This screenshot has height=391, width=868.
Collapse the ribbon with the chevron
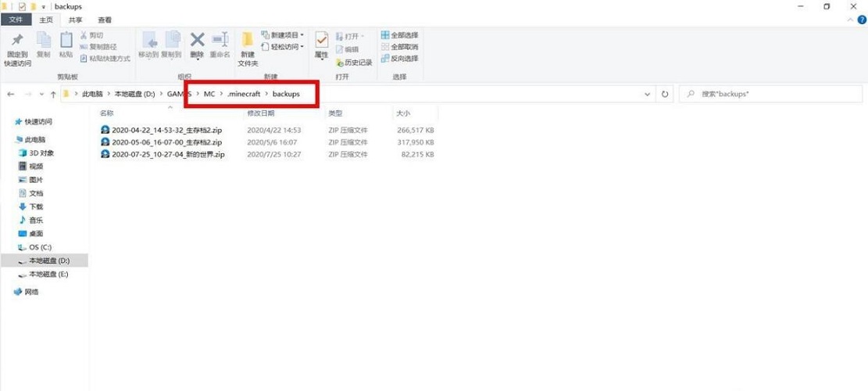852,20
